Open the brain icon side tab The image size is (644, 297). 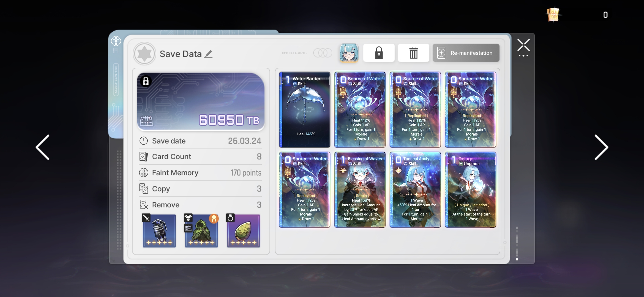[116, 41]
